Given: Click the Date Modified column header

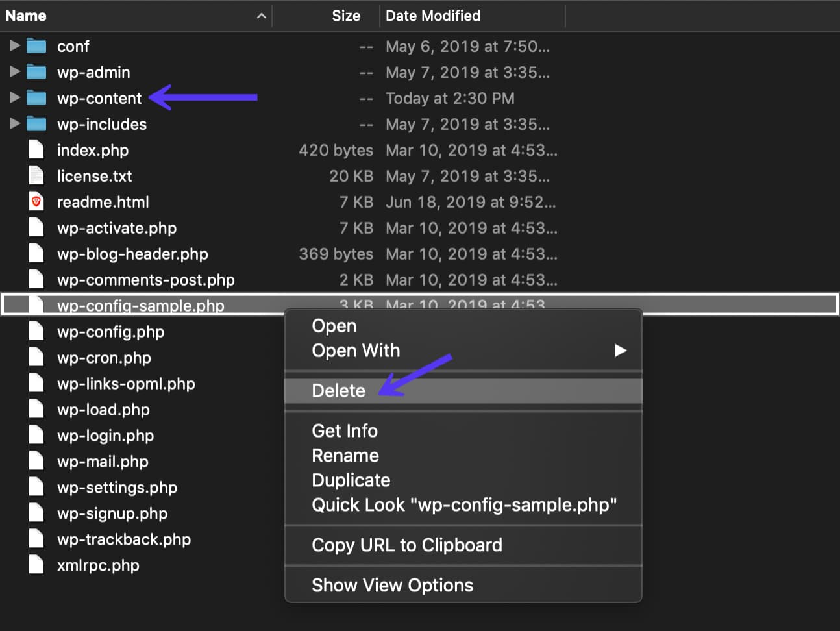Looking at the screenshot, I should (x=432, y=16).
